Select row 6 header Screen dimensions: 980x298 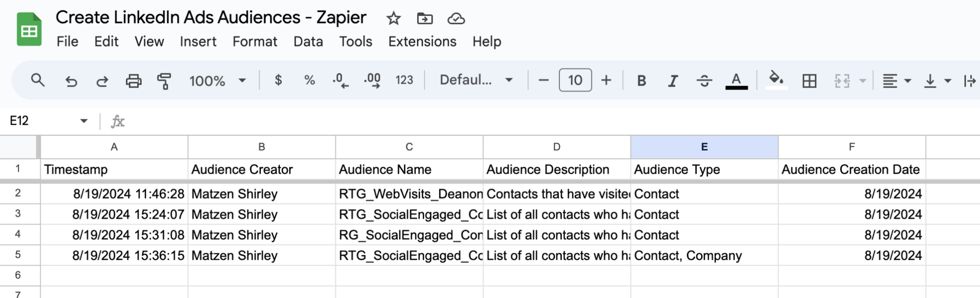[x=18, y=275]
